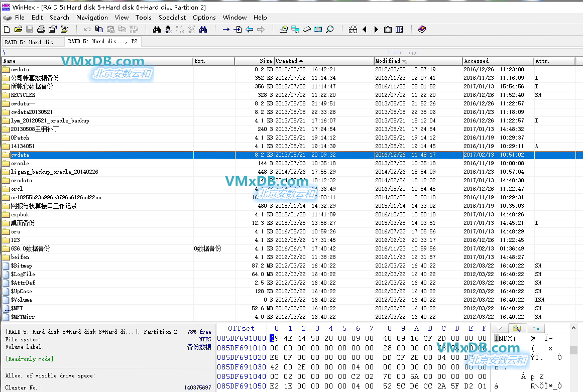Click the Calculator toolbar icon

[318, 29]
